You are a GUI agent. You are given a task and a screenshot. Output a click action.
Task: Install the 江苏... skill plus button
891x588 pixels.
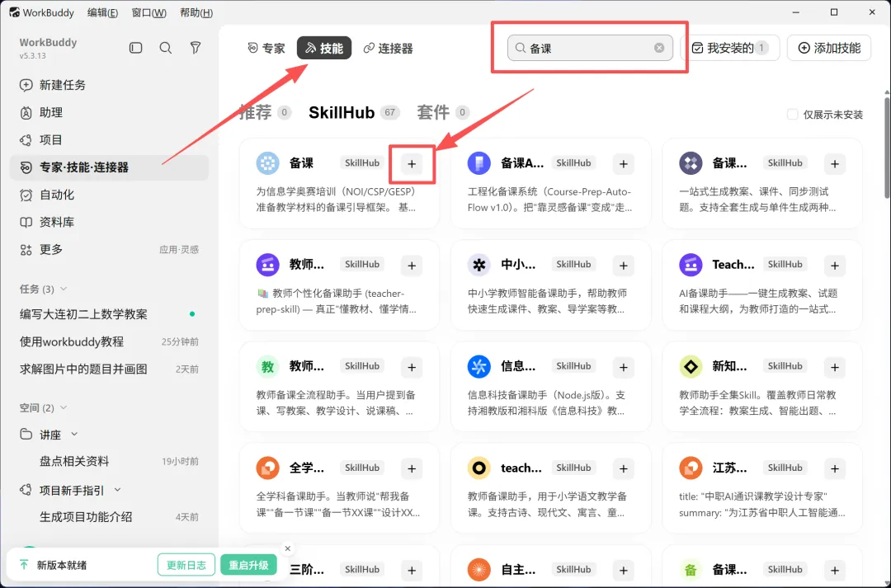click(835, 468)
